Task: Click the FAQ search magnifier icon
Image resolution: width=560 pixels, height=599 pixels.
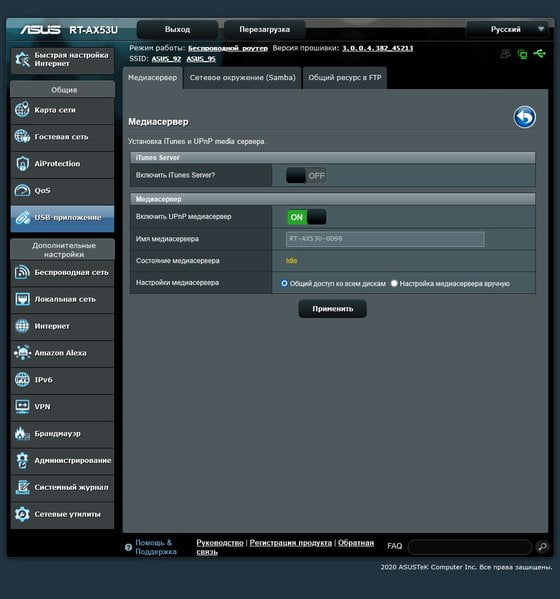Action: [x=542, y=546]
